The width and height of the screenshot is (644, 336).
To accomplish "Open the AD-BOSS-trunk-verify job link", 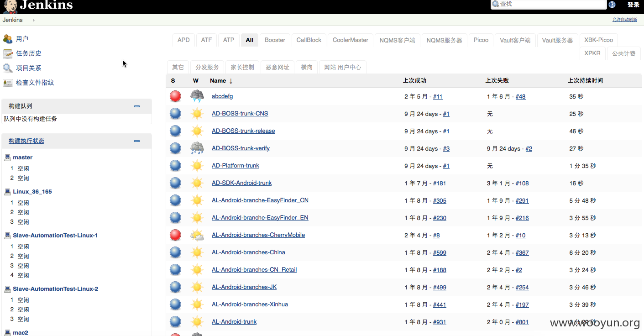I will [x=241, y=148].
